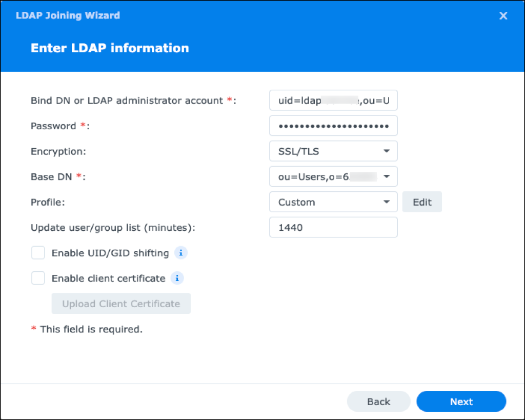Go Back to the previous step
Viewport: 525px width, 420px height.
pyautogui.click(x=378, y=402)
